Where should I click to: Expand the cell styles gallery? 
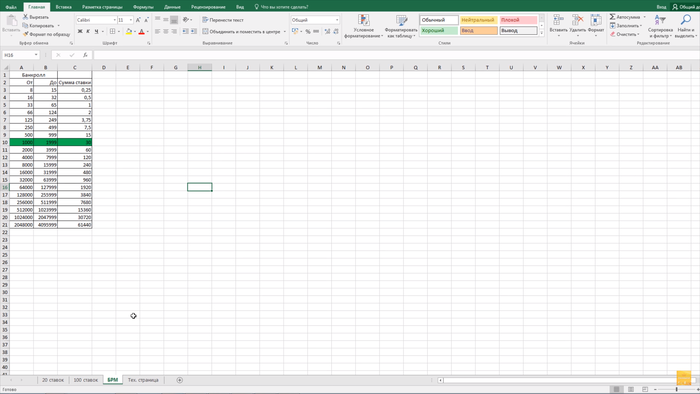point(542,33)
